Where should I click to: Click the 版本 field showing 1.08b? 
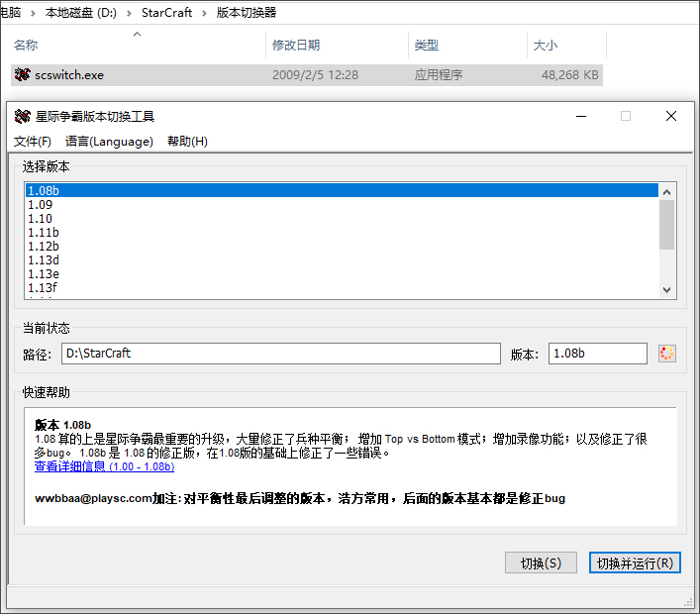598,354
